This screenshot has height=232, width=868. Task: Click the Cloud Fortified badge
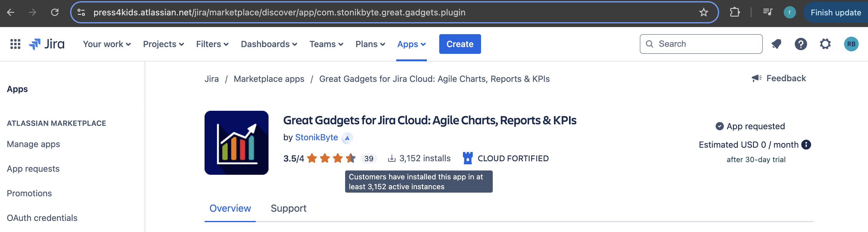click(506, 158)
